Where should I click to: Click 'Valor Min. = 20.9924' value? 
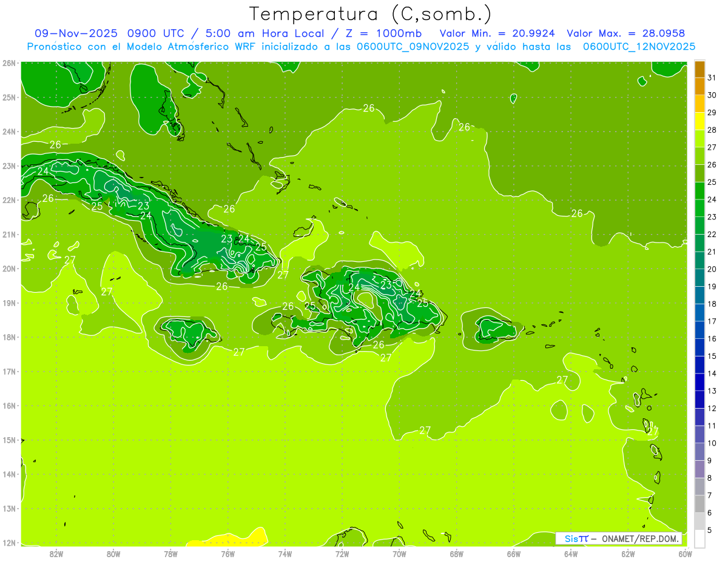(497, 33)
